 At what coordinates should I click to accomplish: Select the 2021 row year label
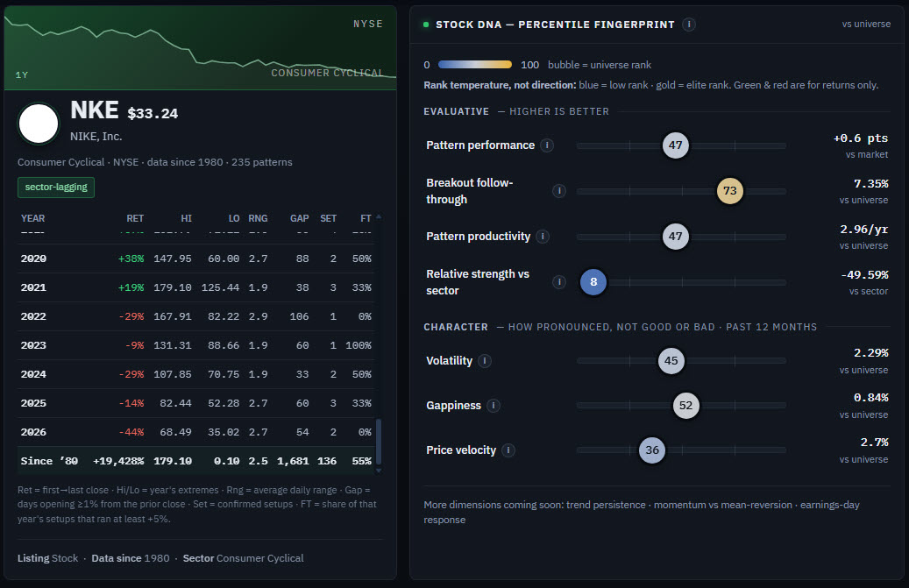point(33,288)
